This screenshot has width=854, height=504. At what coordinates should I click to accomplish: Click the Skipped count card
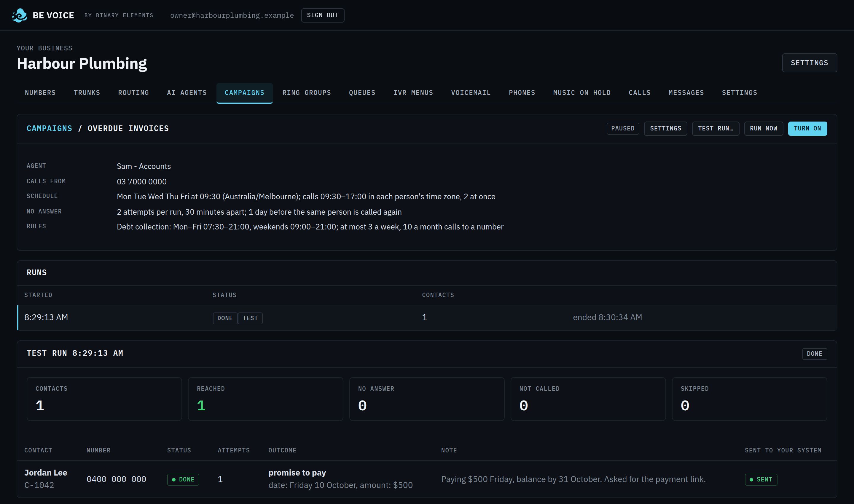coord(749,399)
